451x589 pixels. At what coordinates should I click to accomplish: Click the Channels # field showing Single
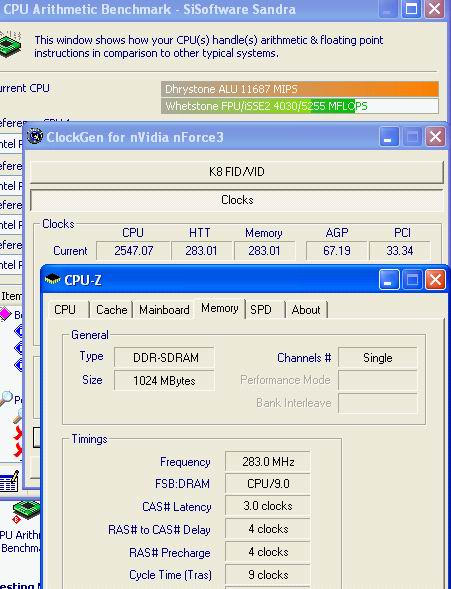(377, 358)
